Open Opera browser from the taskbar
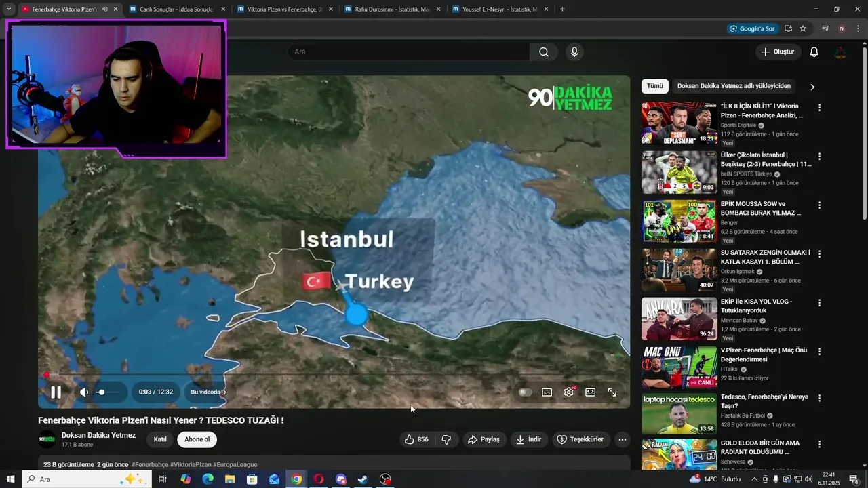The height and width of the screenshot is (488, 868). (x=319, y=479)
